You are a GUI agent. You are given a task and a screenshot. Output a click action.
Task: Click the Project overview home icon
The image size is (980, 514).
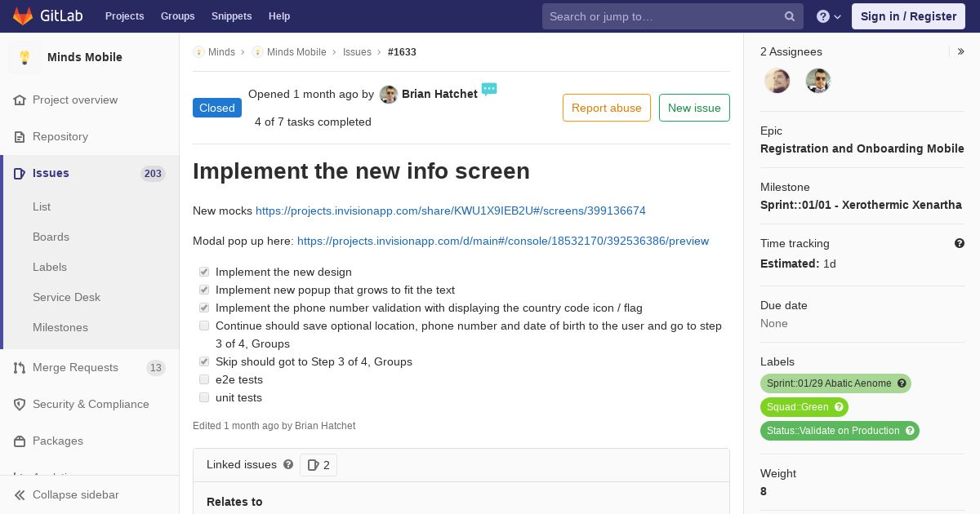(20, 100)
